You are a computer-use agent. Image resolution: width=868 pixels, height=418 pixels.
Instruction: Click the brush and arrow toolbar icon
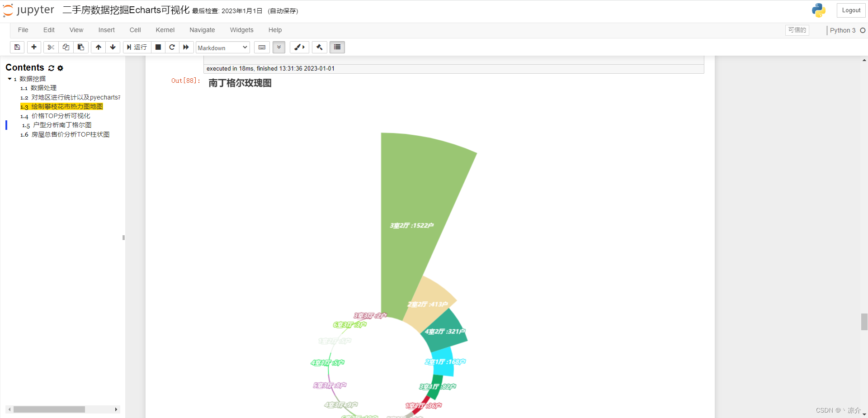coord(299,47)
